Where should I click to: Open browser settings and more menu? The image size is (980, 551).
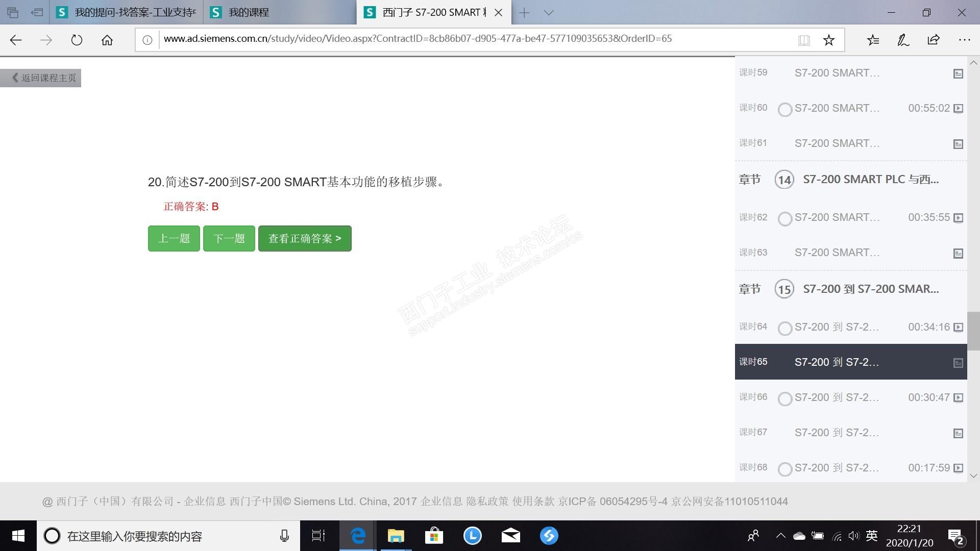964,40
